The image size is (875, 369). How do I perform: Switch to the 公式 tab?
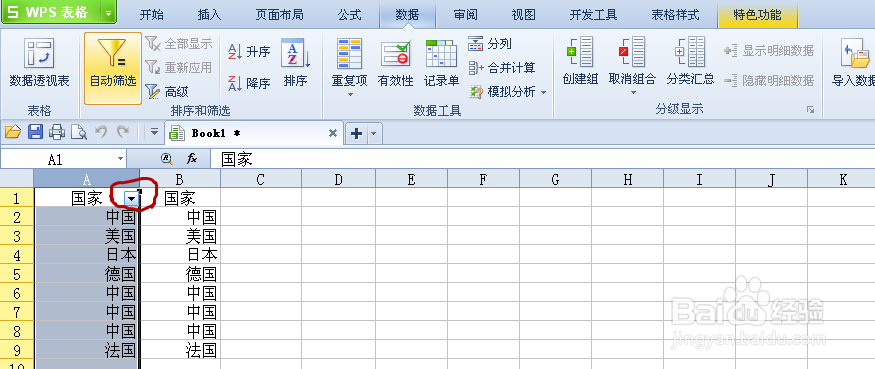point(349,15)
